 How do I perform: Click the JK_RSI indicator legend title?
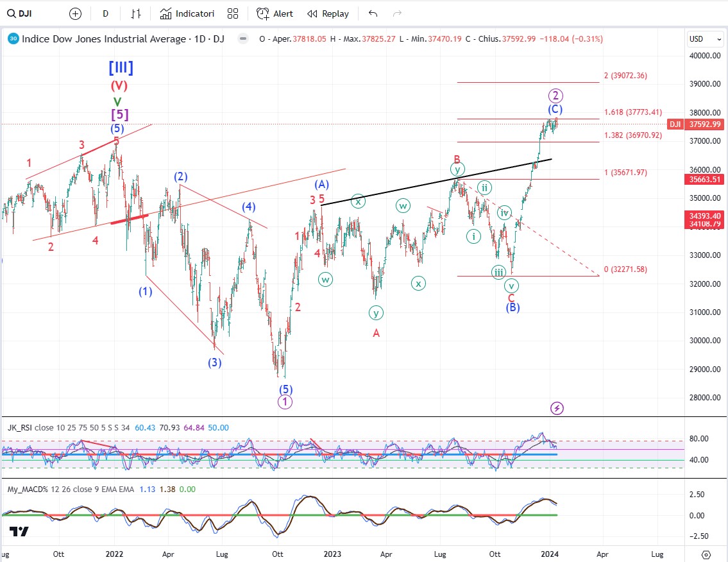click(x=19, y=428)
